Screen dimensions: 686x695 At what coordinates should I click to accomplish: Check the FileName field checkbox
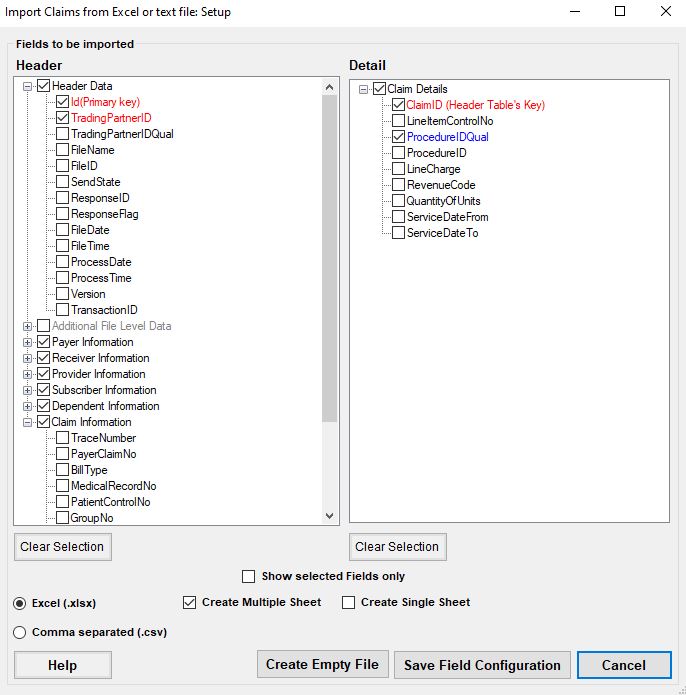[x=62, y=149]
